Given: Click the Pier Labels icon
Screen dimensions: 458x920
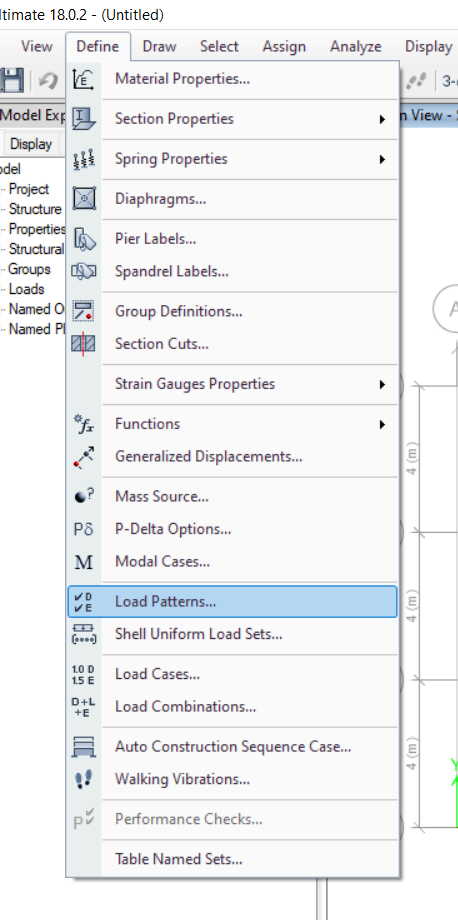Looking at the screenshot, I should click(84, 239).
